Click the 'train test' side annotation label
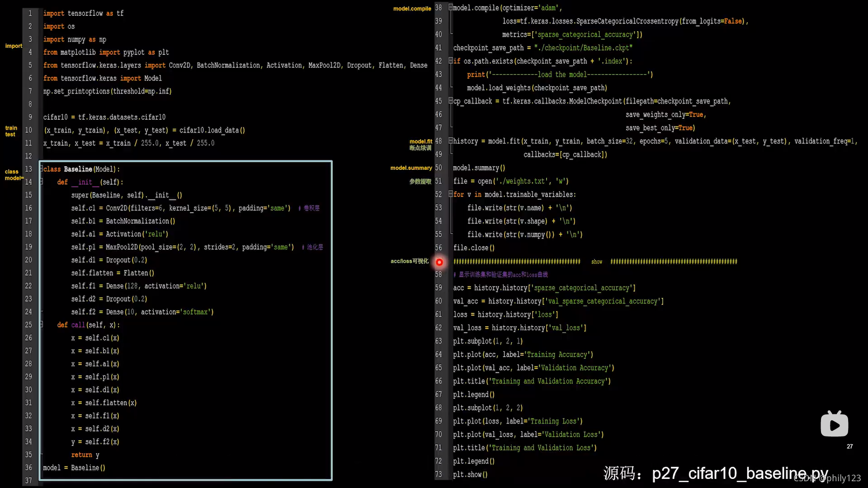Image resolution: width=868 pixels, height=488 pixels. click(x=11, y=131)
